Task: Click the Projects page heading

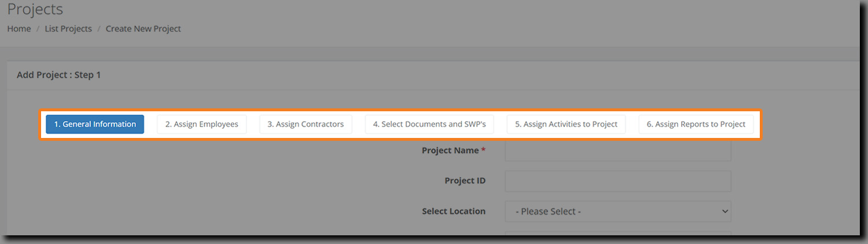Action: tap(35, 9)
